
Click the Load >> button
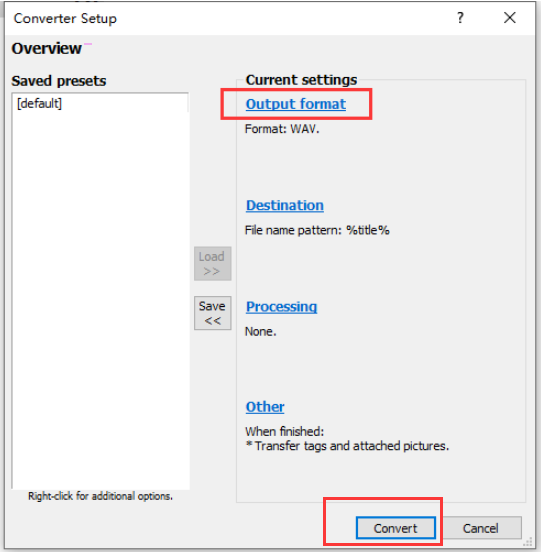pos(212,263)
